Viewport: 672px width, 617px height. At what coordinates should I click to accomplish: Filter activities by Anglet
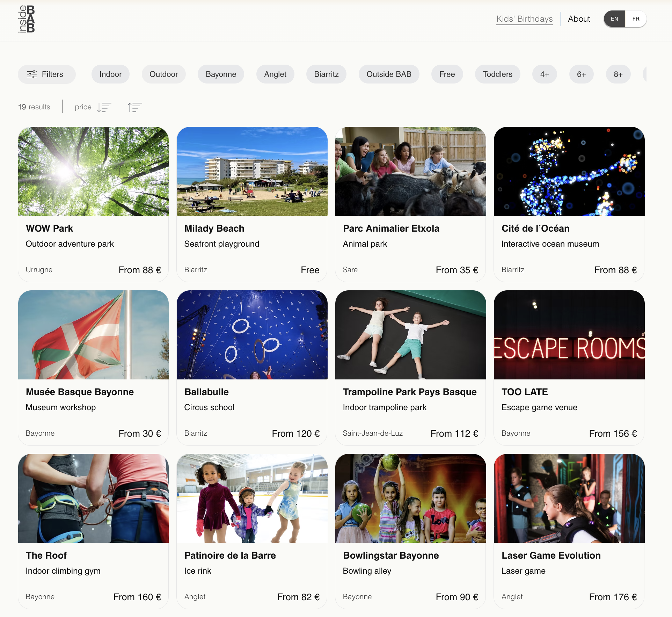click(x=275, y=74)
